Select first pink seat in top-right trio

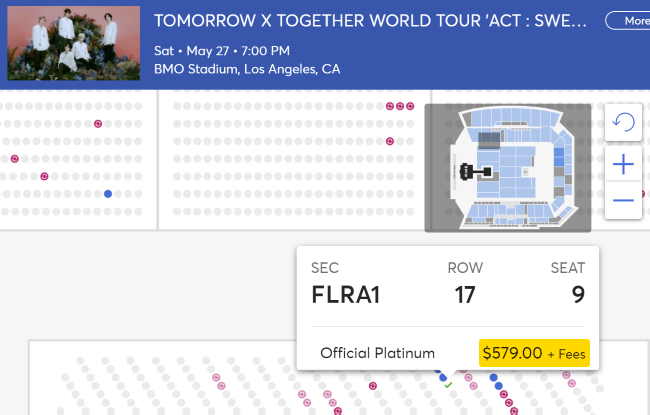(x=391, y=106)
